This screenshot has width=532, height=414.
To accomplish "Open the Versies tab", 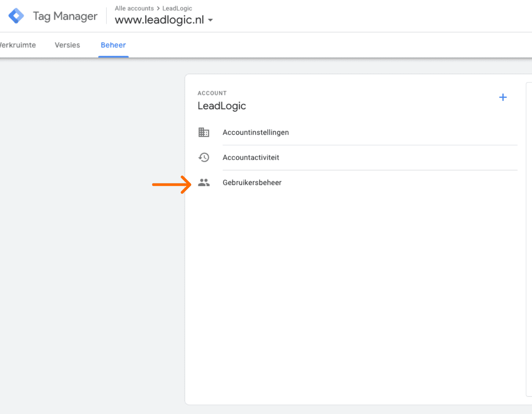I will 67,45.
